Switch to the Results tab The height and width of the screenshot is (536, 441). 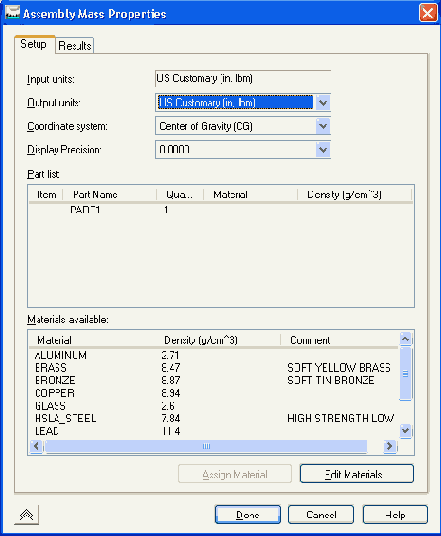(75, 45)
